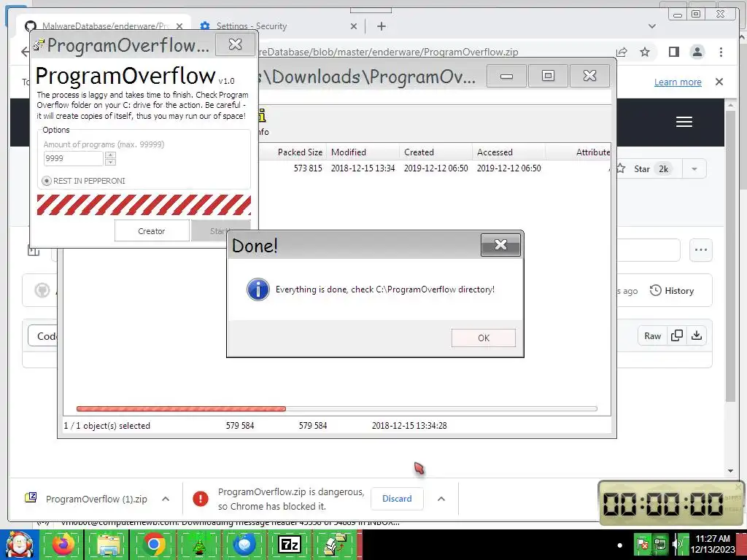Viewport: 747px width, 560px height.
Task: Dismiss the Chrome infobar with X
Action: pyautogui.click(x=719, y=82)
